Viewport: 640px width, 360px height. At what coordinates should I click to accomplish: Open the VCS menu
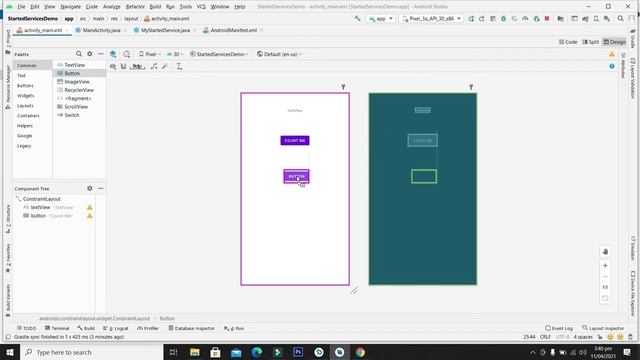click(201, 7)
